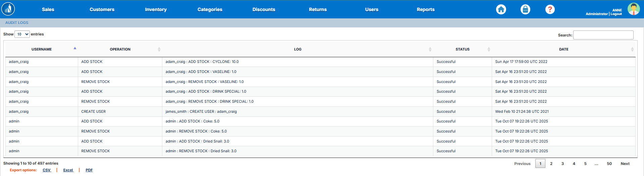Screen dimensions: 644x176
Task: Open the help question mark icon
Action: click(x=550, y=9)
